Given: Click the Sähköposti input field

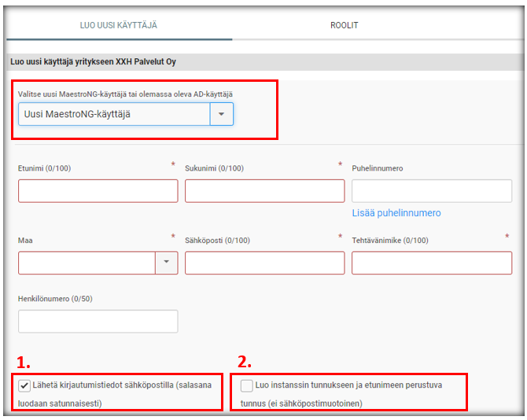Looking at the screenshot, I should click(x=265, y=263).
